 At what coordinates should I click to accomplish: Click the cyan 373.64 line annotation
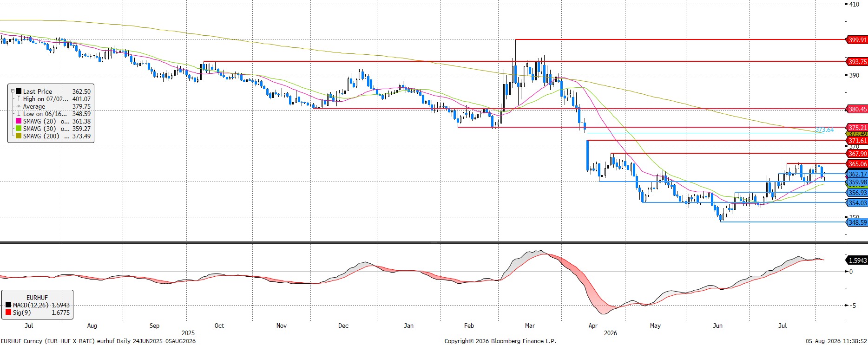pyautogui.click(x=825, y=130)
